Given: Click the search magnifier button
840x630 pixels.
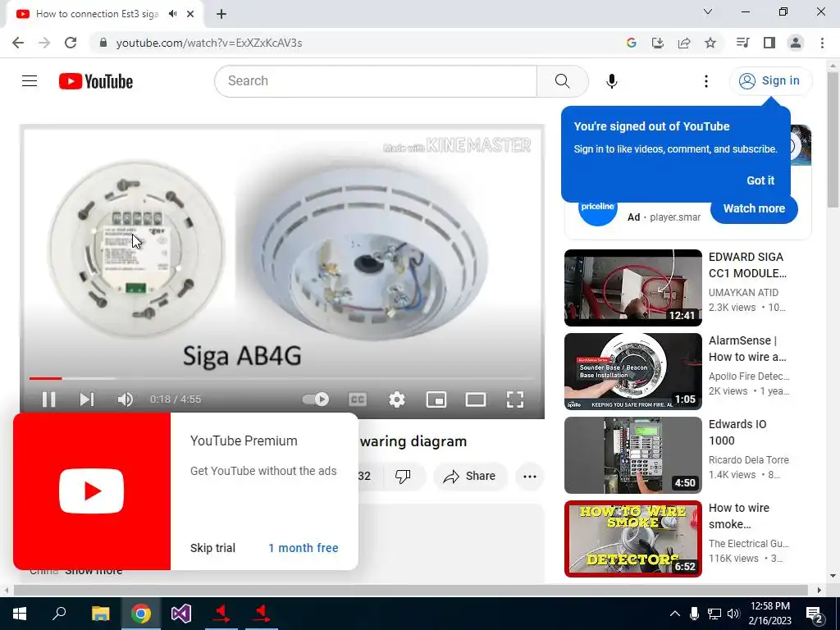Looking at the screenshot, I should 563,81.
